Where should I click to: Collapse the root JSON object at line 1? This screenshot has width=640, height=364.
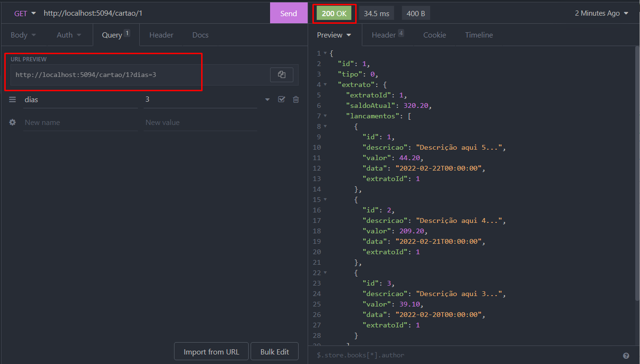[325, 53]
